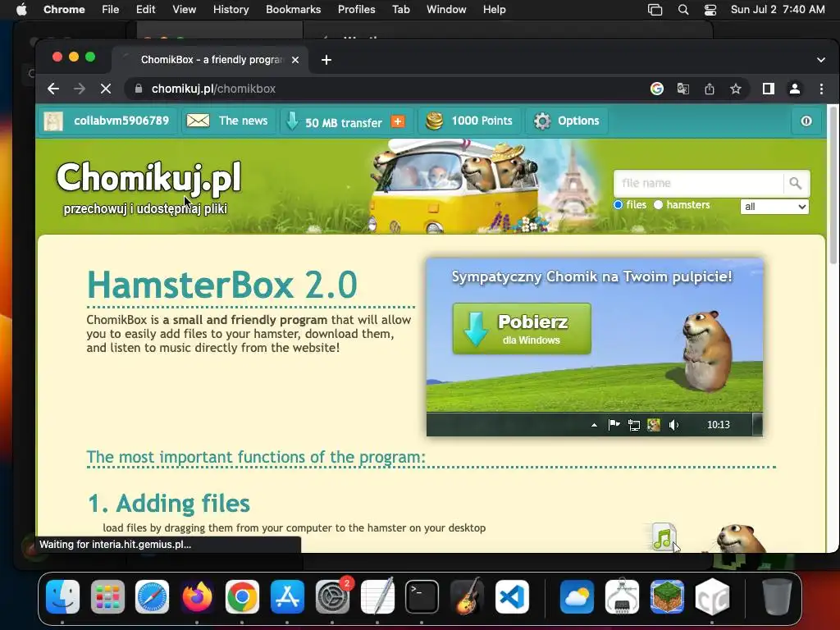
Task: Click the logout power icon
Action: click(x=806, y=121)
